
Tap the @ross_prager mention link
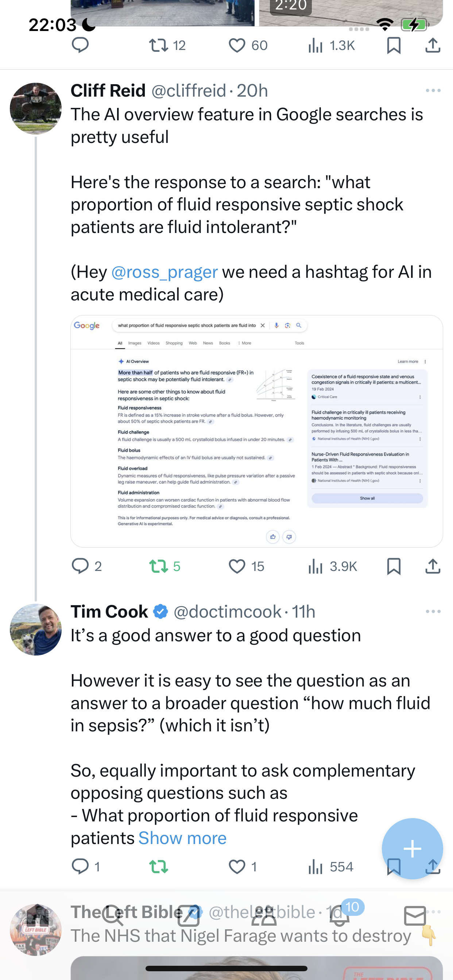click(164, 272)
